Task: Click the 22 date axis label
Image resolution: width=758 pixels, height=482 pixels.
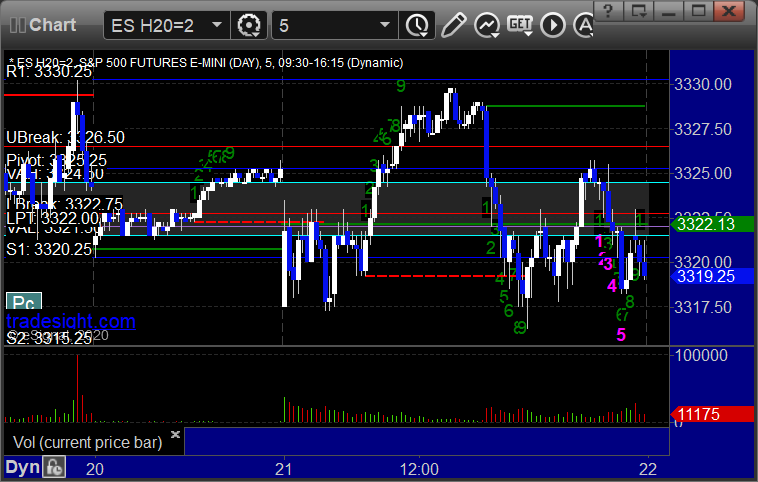Action: (x=648, y=469)
